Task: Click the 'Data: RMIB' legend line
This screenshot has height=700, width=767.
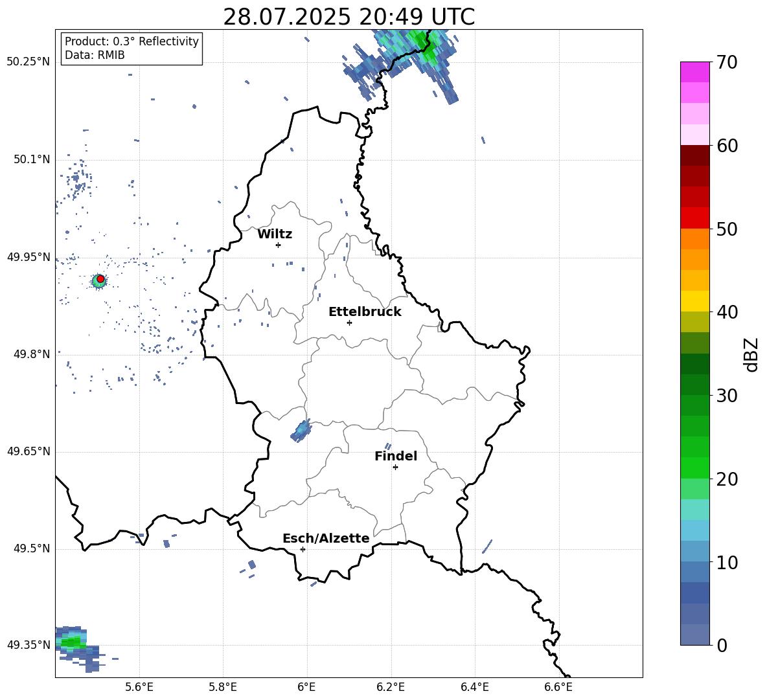Action: [x=95, y=55]
